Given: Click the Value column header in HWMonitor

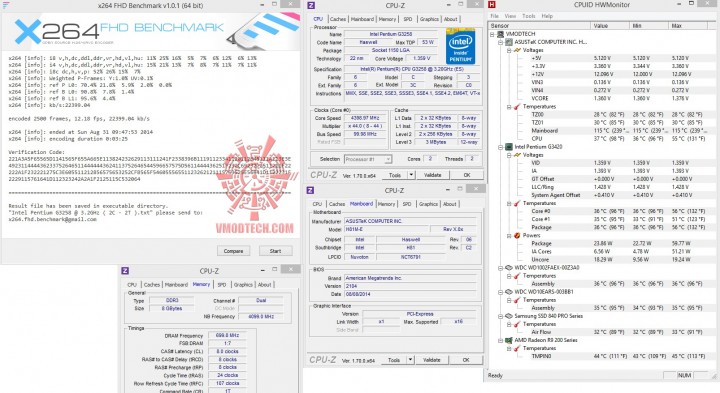Looking at the screenshot, I should 610,26.
